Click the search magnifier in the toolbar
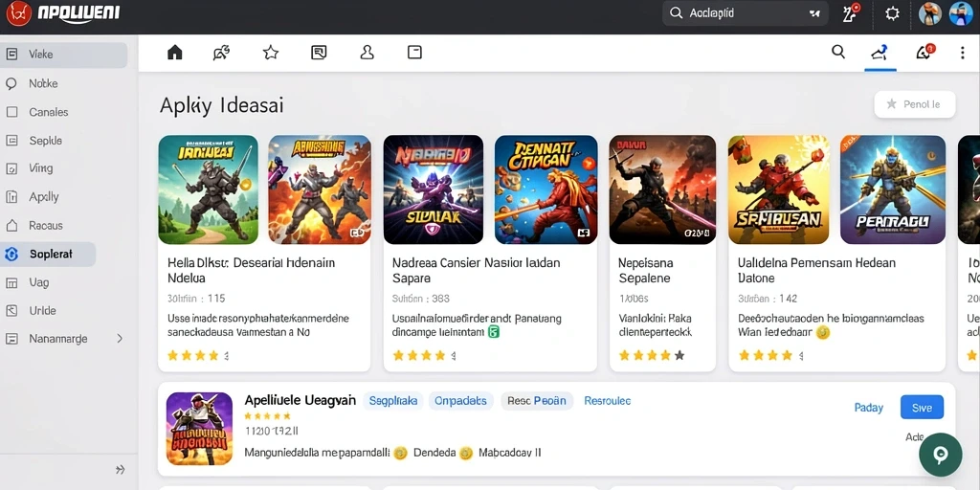The width and height of the screenshot is (980, 490). pos(838,52)
